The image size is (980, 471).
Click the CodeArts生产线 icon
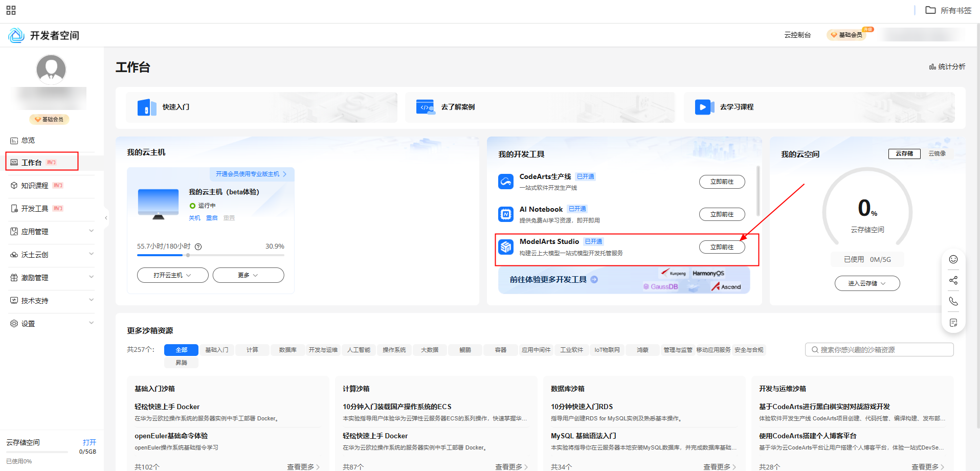click(506, 182)
